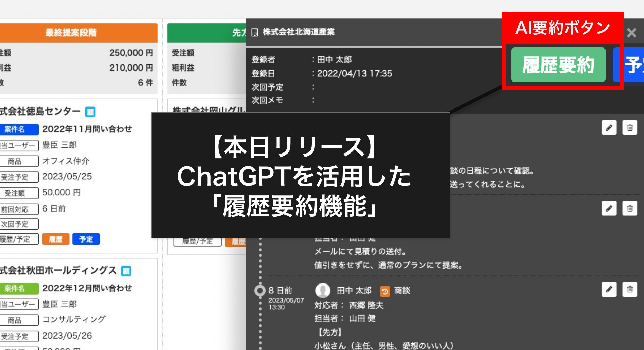Click the orange 商談 type icon
This screenshot has width=644, height=350.
tap(385, 291)
